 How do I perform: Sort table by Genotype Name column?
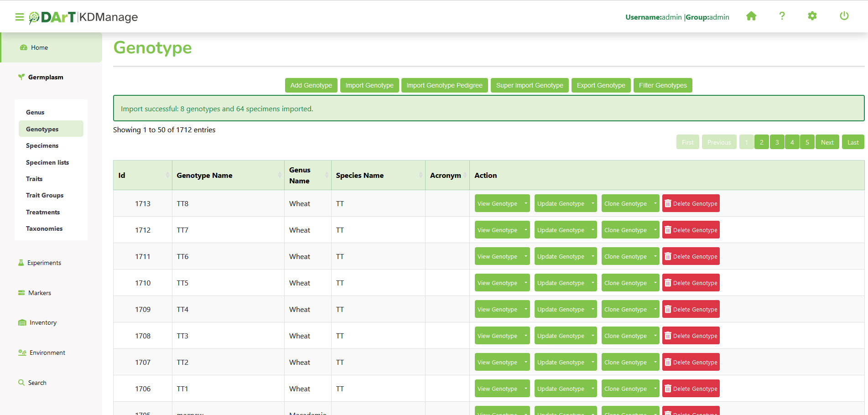279,175
